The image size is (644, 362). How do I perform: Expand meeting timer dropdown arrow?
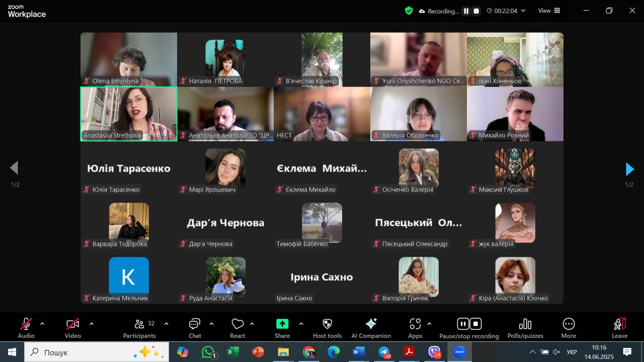click(523, 11)
